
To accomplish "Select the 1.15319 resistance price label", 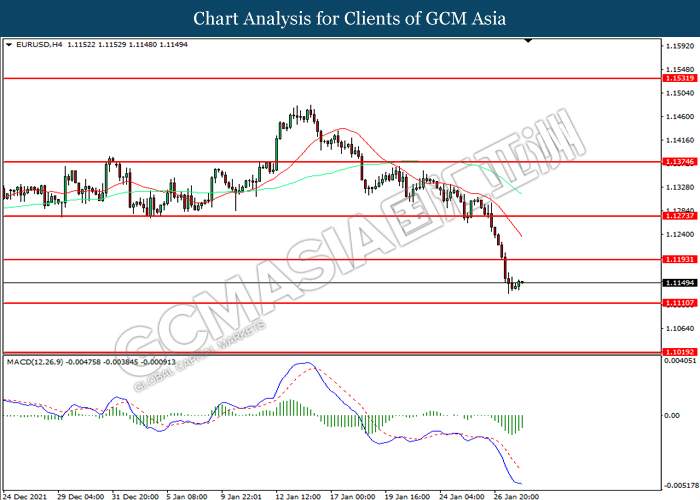I will tap(680, 78).
